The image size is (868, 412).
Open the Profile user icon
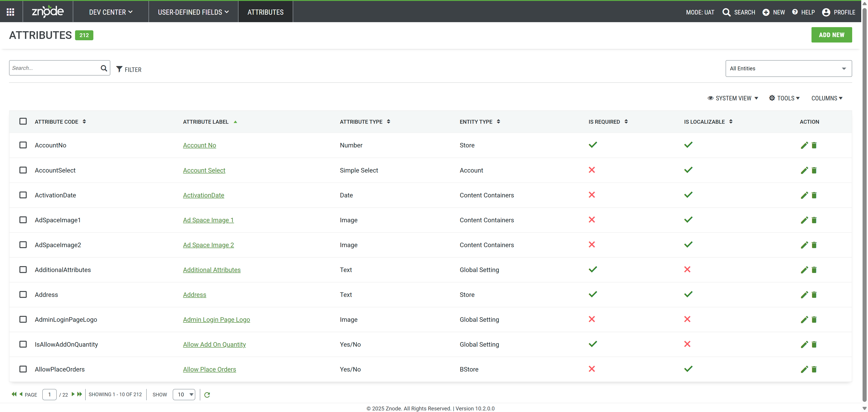826,12
